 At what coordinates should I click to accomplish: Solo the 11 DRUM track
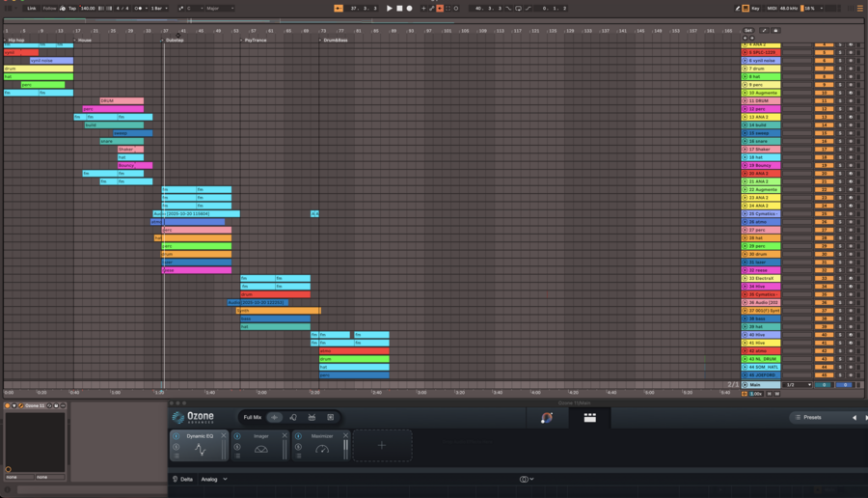click(840, 100)
